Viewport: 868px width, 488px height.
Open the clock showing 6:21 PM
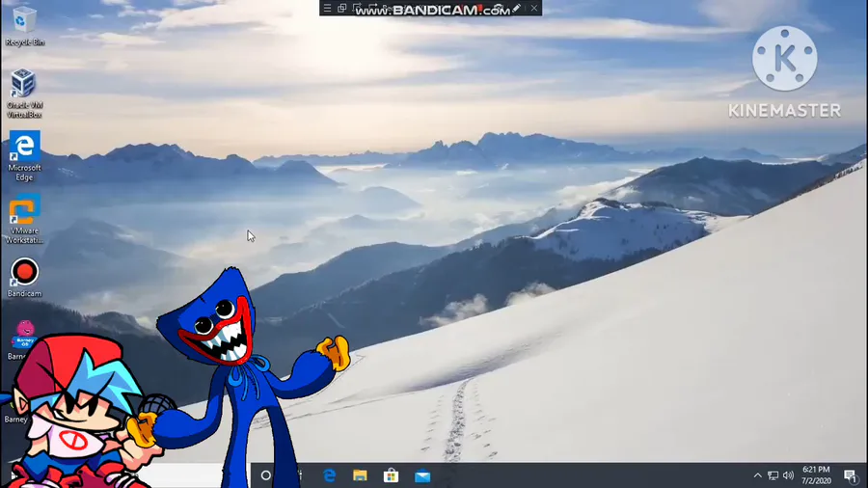point(816,475)
